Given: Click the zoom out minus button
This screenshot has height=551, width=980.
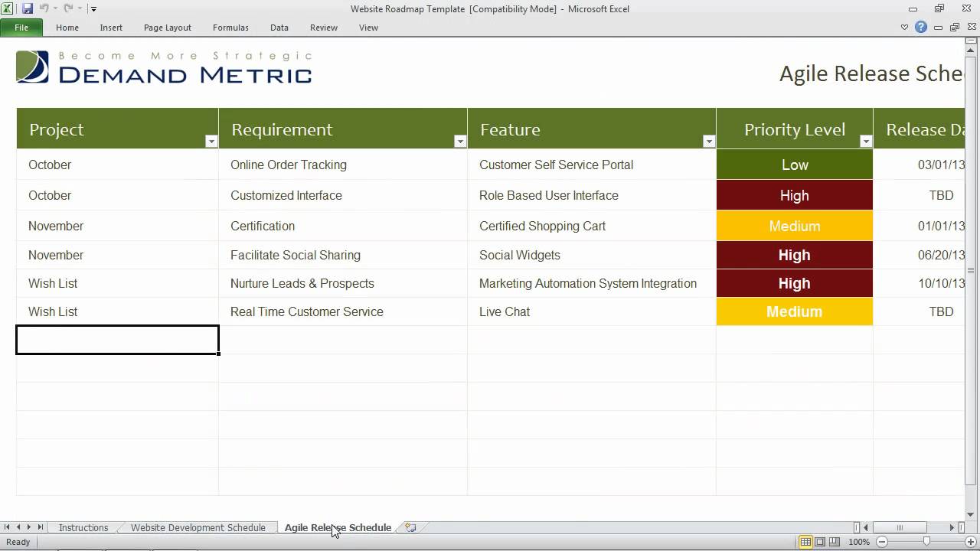Looking at the screenshot, I should point(882,542).
